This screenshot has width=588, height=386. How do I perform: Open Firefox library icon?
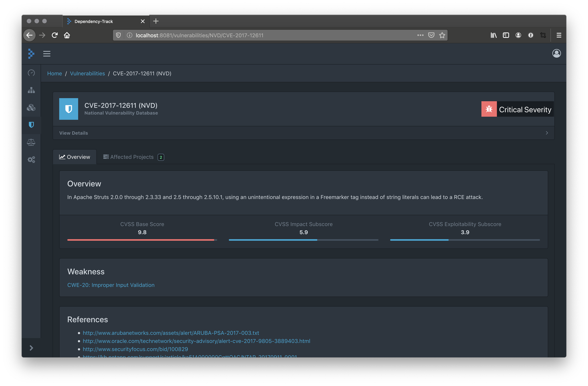click(494, 35)
